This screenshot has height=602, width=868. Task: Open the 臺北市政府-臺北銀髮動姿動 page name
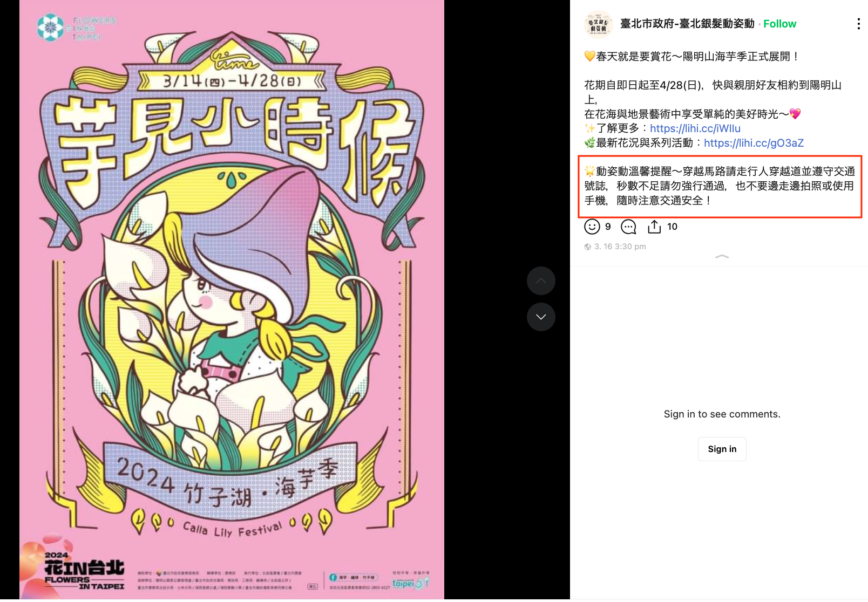[687, 24]
